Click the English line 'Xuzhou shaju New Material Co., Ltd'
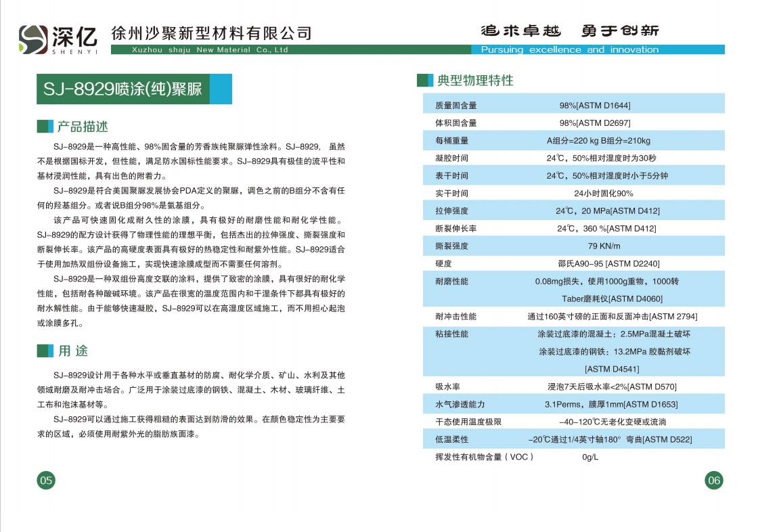Viewport: 758px width, 532px height. point(210,50)
